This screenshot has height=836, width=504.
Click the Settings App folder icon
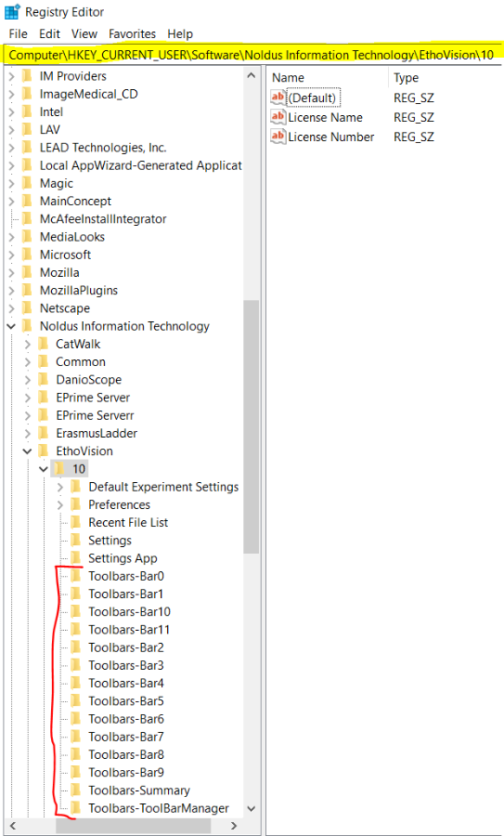coord(76,558)
